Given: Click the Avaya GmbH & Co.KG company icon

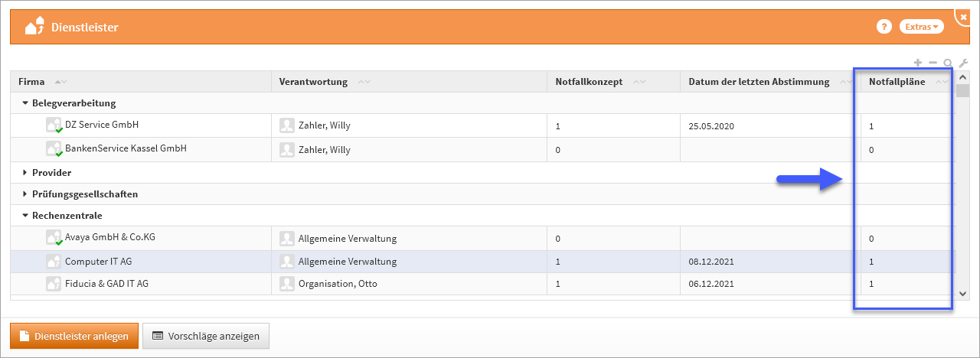Looking at the screenshot, I should tap(54, 238).
